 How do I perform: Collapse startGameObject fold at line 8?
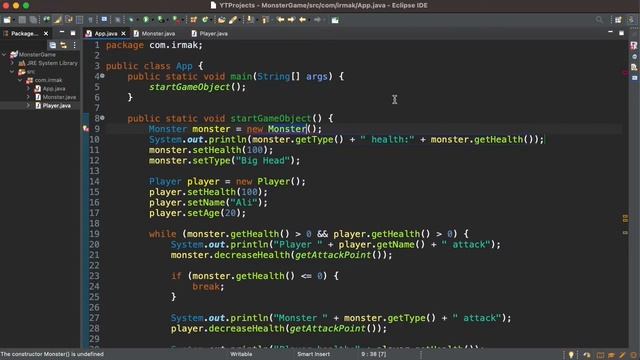coord(102,118)
